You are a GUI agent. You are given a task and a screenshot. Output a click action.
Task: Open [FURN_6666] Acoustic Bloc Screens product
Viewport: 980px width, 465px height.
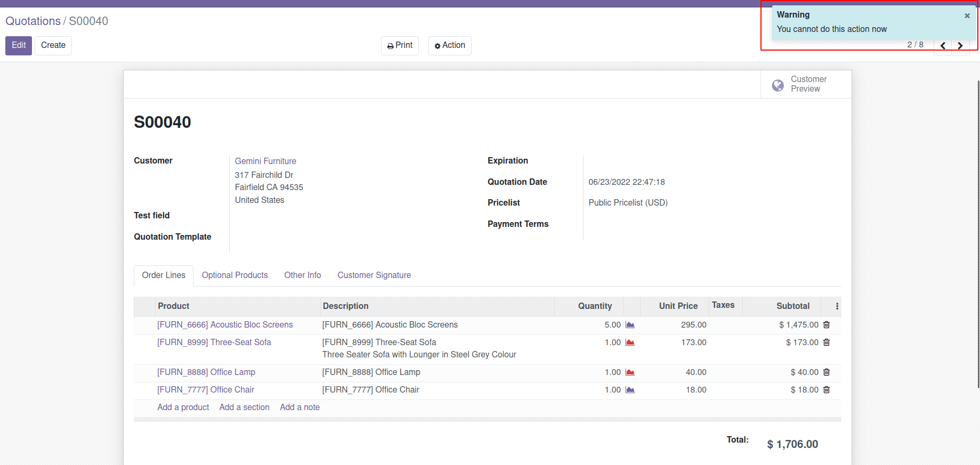point(225,325)
